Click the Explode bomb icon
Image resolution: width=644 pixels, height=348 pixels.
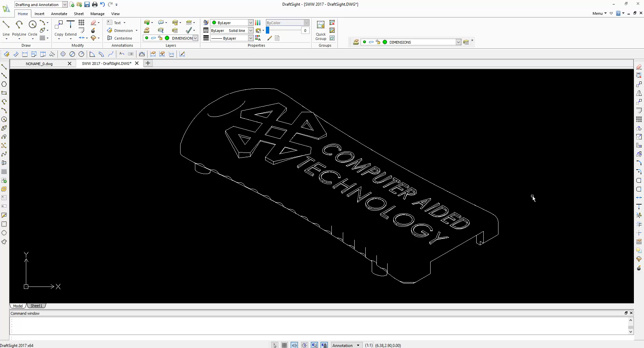93,30
